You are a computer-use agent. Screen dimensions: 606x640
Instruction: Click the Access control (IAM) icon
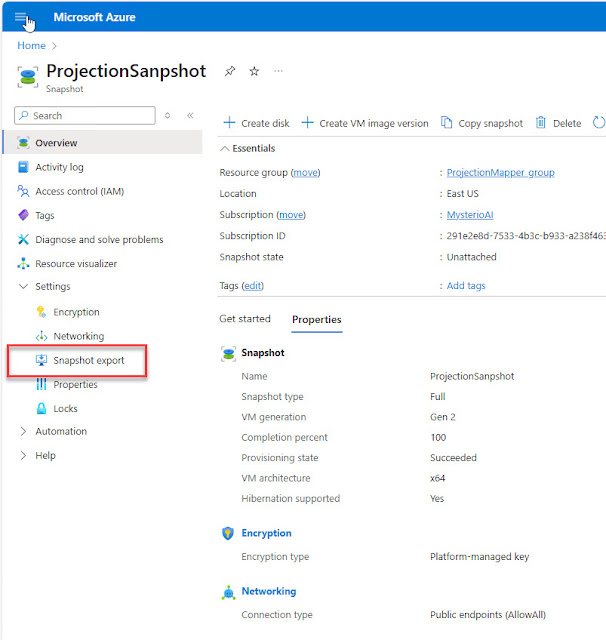(x=23, y=191)
